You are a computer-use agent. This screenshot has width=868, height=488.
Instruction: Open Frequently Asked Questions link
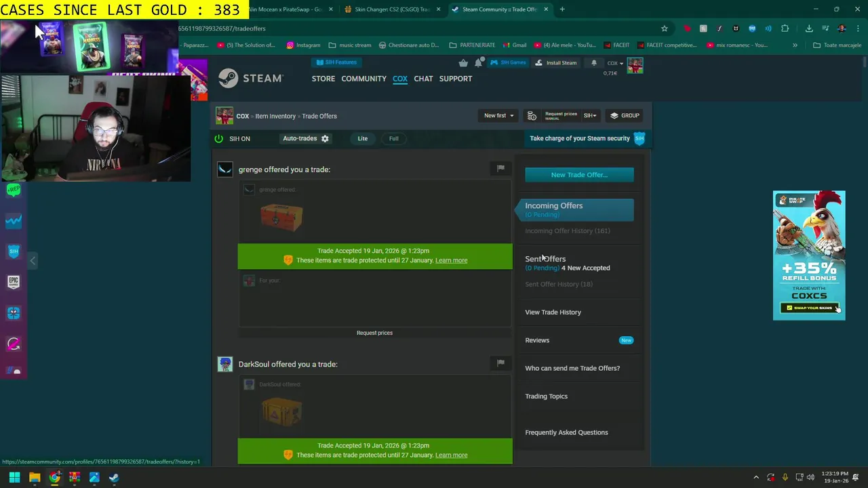tap(566, 432)
